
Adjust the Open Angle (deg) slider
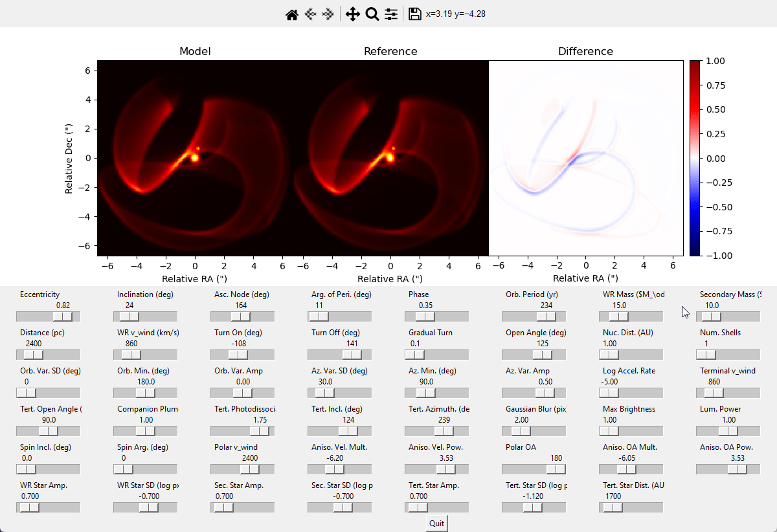534,355
